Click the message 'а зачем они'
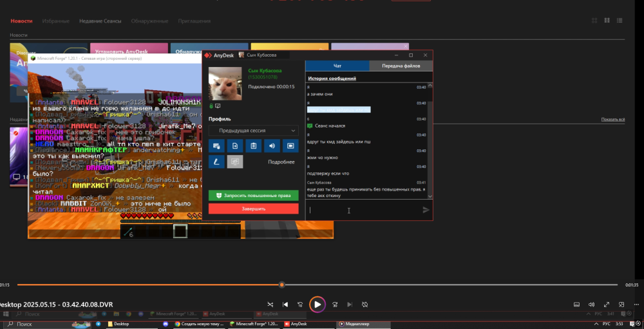Image resolution: width=644 pixels, height=329 pixels. 320,94
